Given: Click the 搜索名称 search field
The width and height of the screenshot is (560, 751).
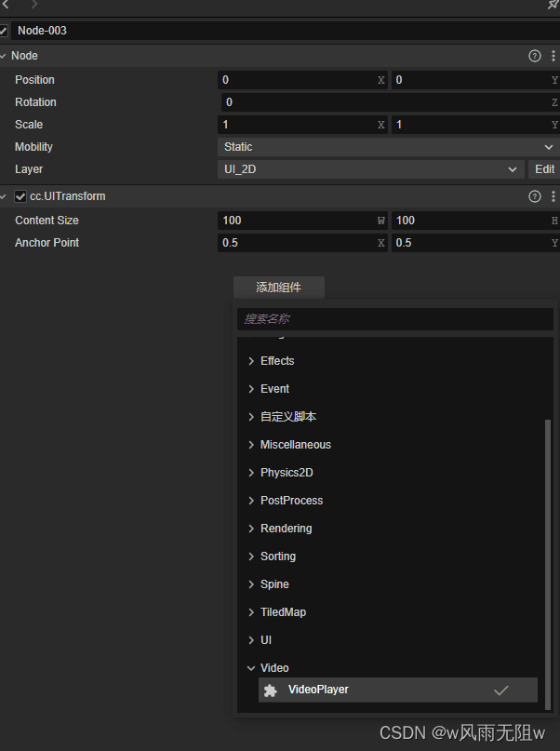Looking at the screenshot, I should [394, 319].
